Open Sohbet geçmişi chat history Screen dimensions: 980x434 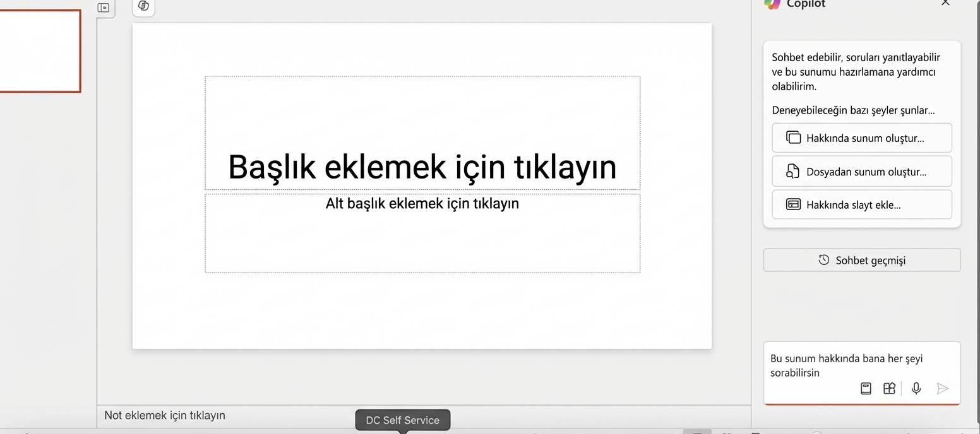[x=861, y=260]
